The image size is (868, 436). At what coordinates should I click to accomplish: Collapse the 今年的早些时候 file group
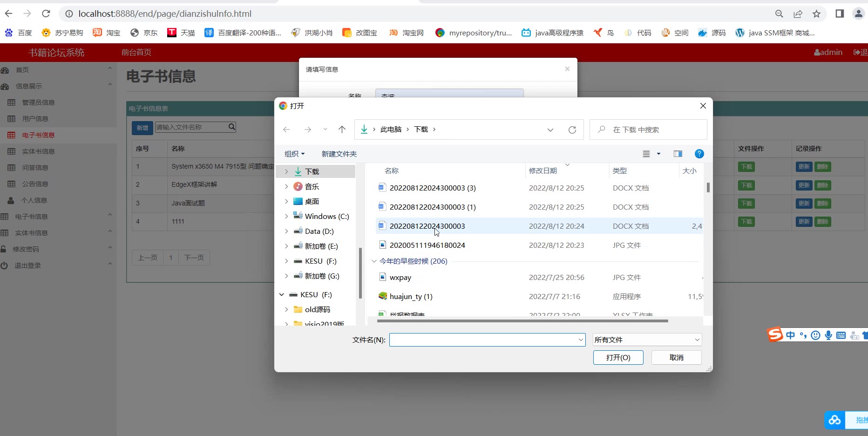point(374,261)
